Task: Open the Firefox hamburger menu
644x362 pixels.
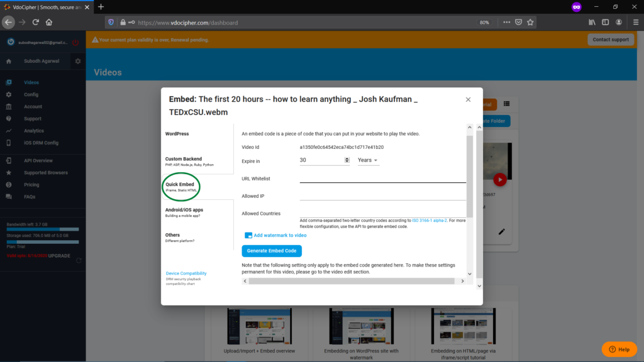Action: [x=635, y=23]
